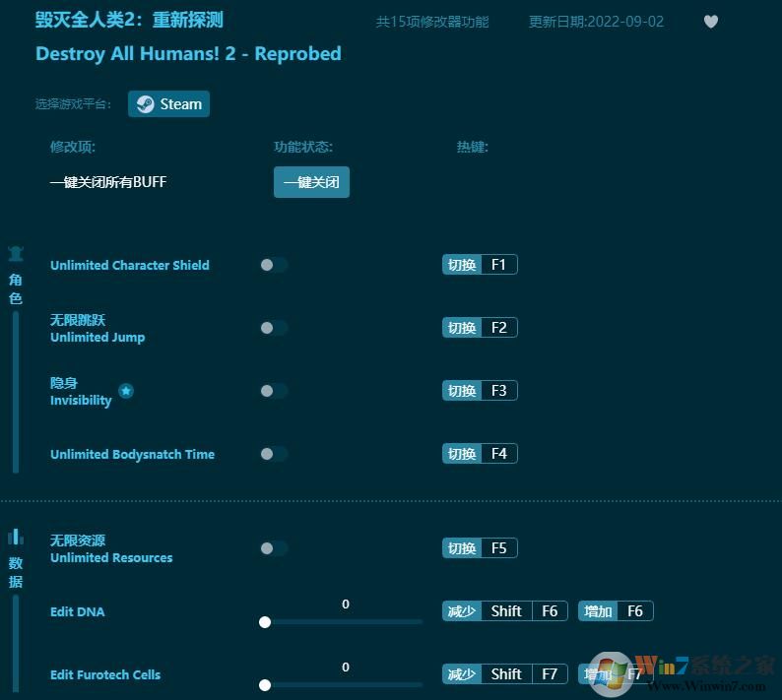The width and height of the screenshot is (782, 700).
Task: Click the Edit Furotech Cells slider handle
Action: click(265, 685)
